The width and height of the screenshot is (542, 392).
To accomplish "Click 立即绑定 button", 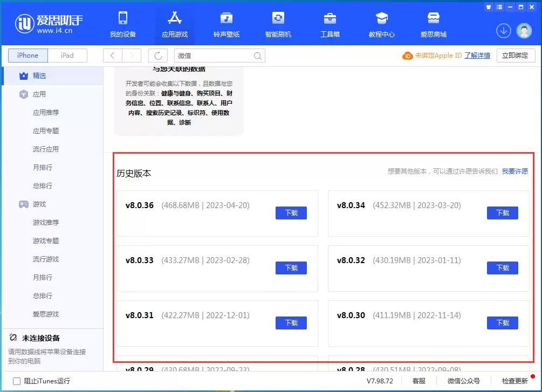I will click(x=516, y=56).
